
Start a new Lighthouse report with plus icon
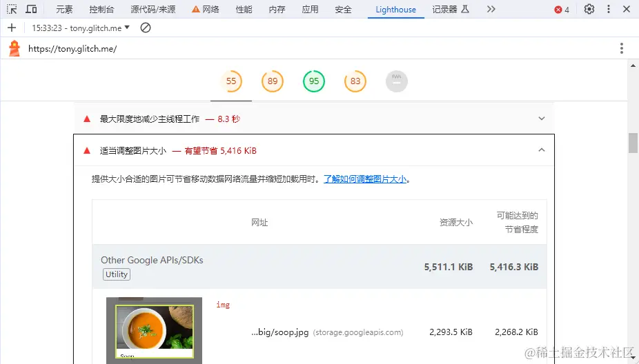12,28
